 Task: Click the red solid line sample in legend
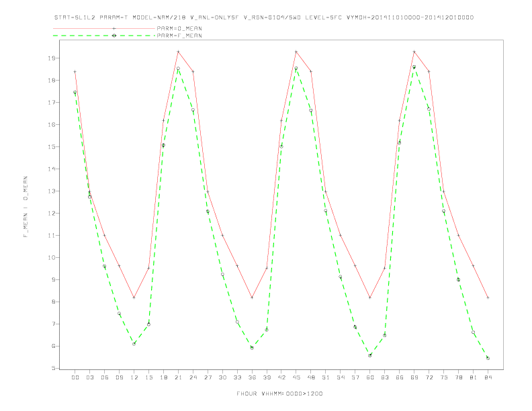(x=104, y=28)
